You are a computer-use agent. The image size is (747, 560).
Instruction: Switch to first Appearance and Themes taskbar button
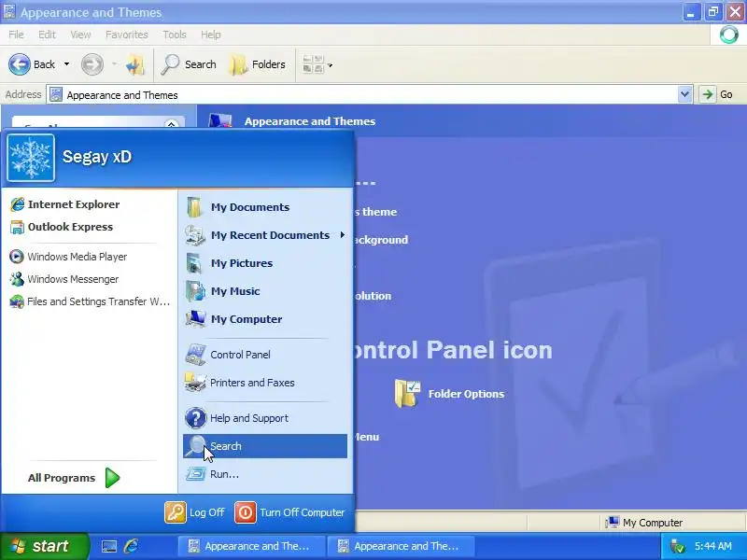click(251, 546)
